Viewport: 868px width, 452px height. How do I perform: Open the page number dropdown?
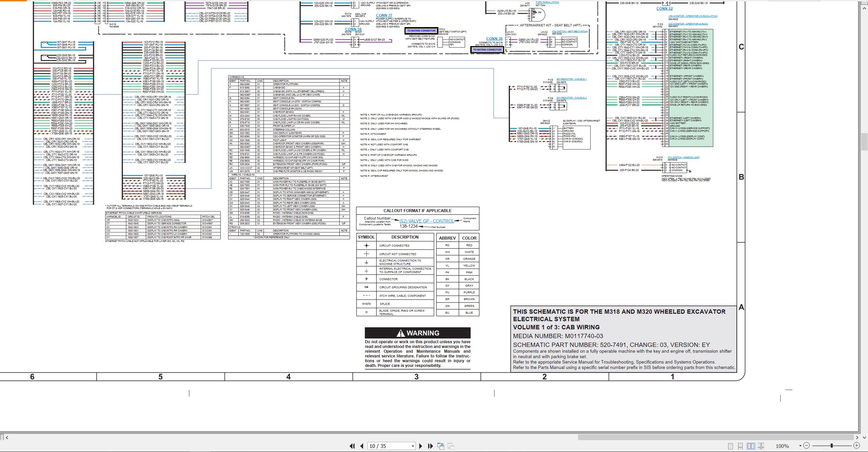(x=413, y=446)
